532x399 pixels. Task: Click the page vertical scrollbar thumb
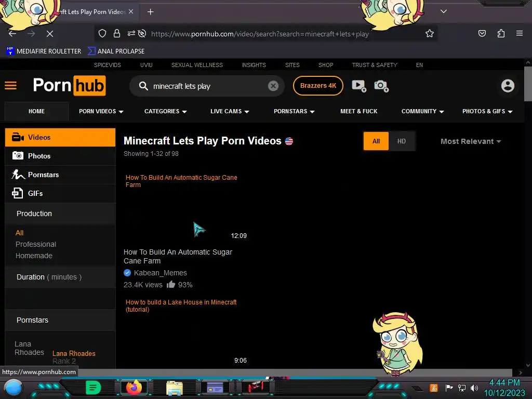tap(528, 84)
